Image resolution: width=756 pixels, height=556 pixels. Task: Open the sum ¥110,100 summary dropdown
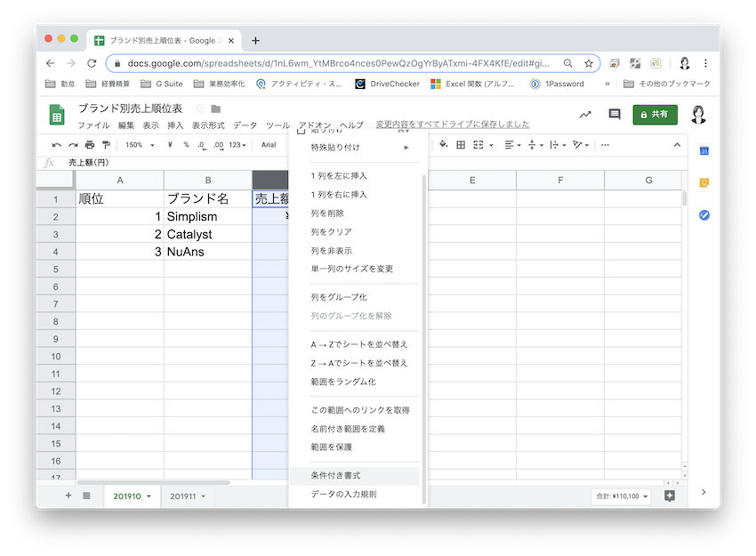click(621, 496)
